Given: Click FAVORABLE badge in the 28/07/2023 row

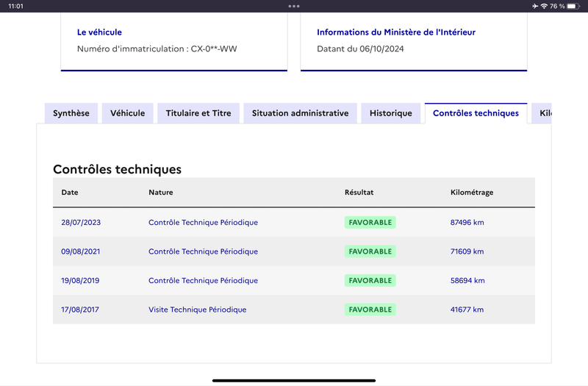Looking at the screenshot, I should point(370,223).
